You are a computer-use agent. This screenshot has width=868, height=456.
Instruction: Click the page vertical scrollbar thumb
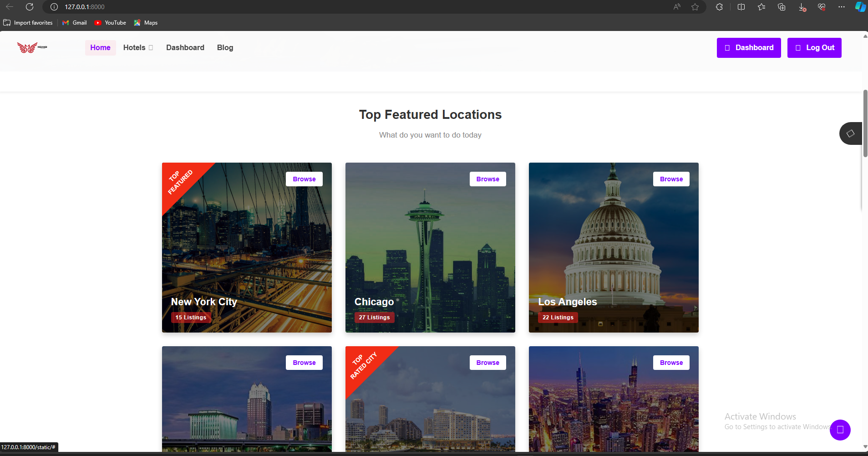[865, 123]
